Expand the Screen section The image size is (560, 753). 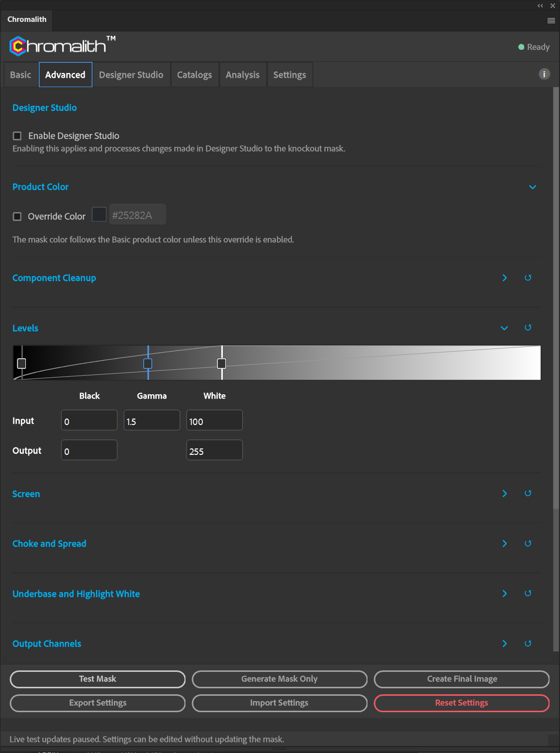pyautogui.click(x=505, y=493)
